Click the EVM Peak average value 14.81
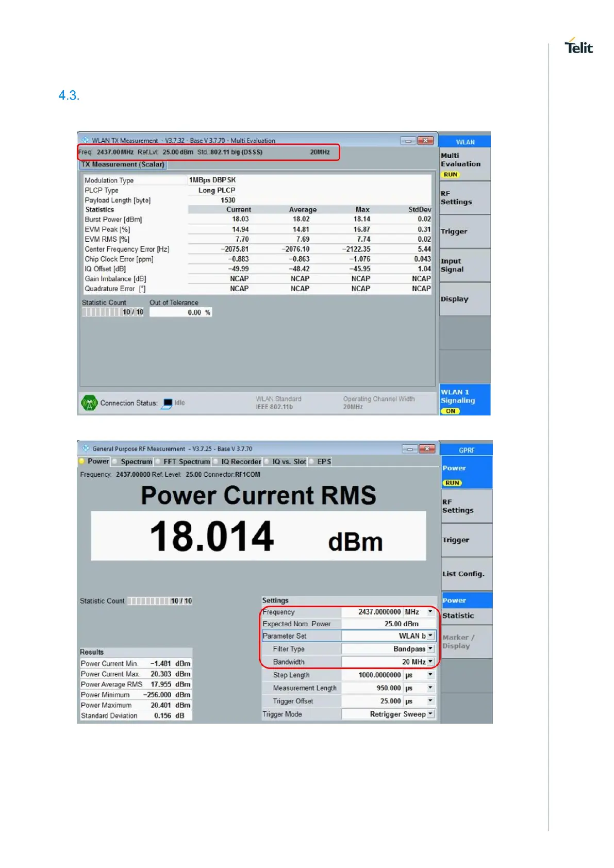The image size is (614, 868). pyautogui.click(x=301, y=229)
